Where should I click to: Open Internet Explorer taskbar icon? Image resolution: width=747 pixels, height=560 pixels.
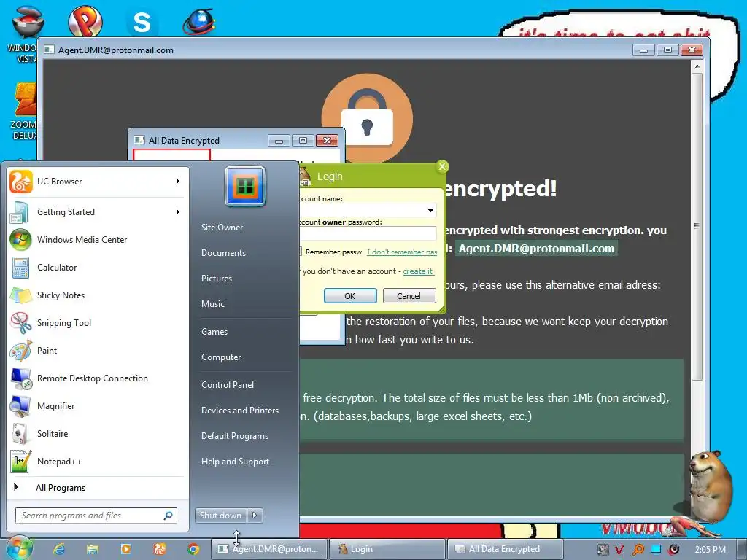pos(59,549)
